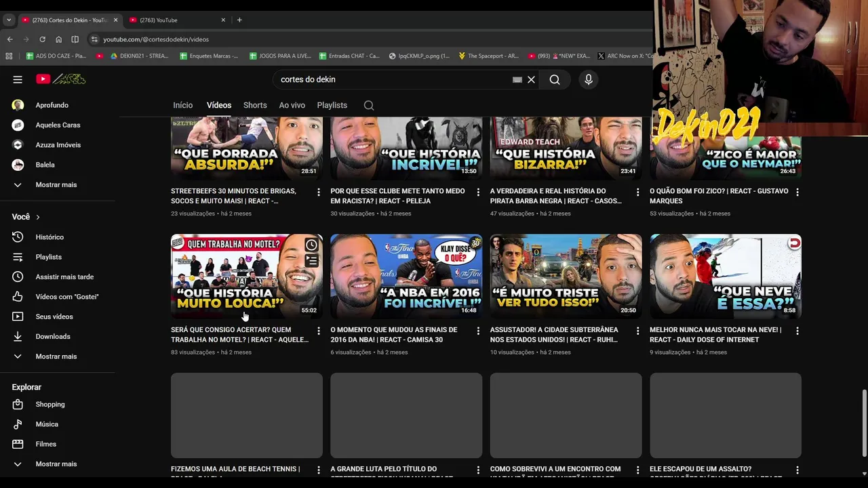Activate voice search microphone

point(589,79)
